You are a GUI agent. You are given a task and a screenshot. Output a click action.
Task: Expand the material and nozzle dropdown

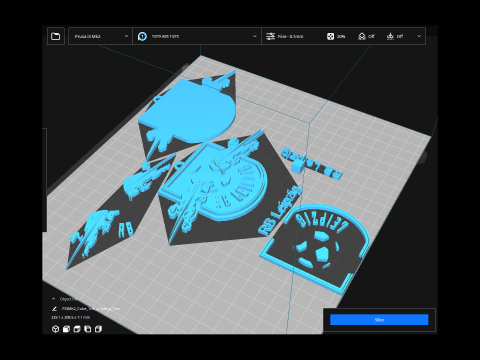[x=197, y=36]
